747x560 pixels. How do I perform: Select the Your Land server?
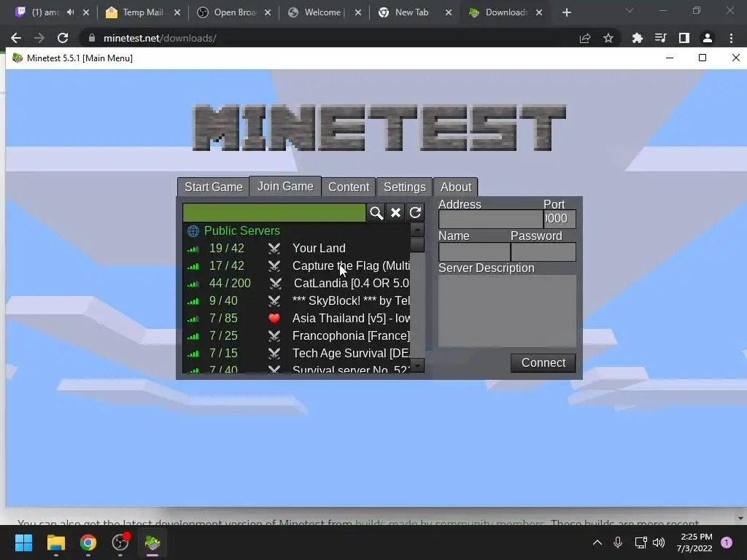[296, 248]
